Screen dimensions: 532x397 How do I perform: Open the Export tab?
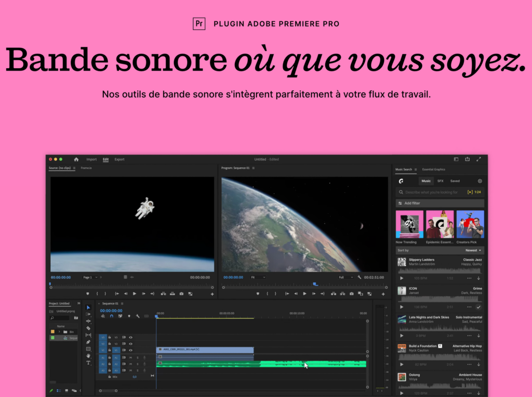119,160
